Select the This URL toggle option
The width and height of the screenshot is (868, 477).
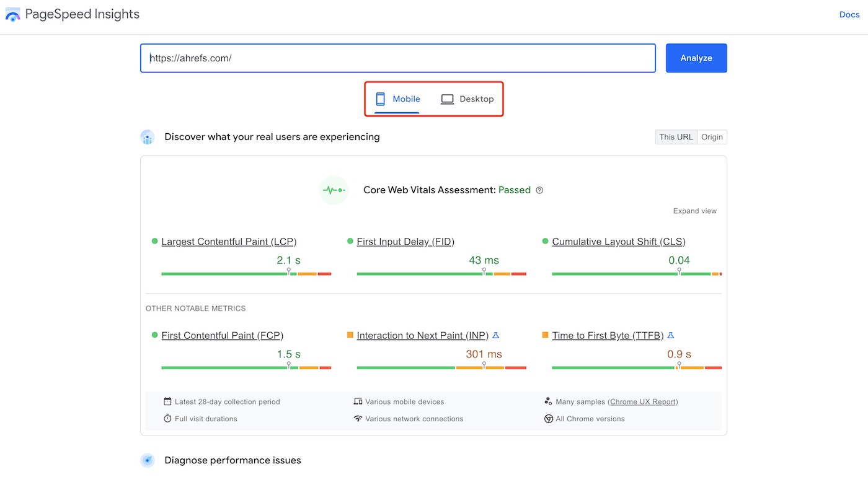676,137
